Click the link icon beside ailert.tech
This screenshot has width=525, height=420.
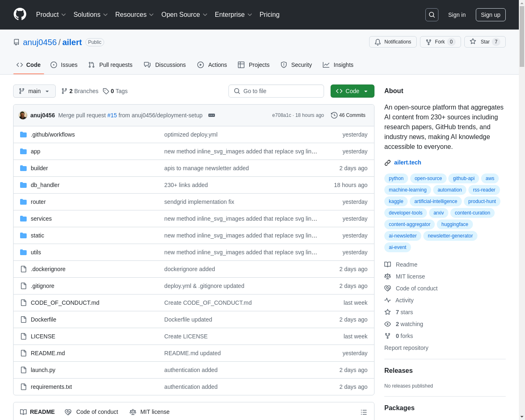tap(388, 163)
